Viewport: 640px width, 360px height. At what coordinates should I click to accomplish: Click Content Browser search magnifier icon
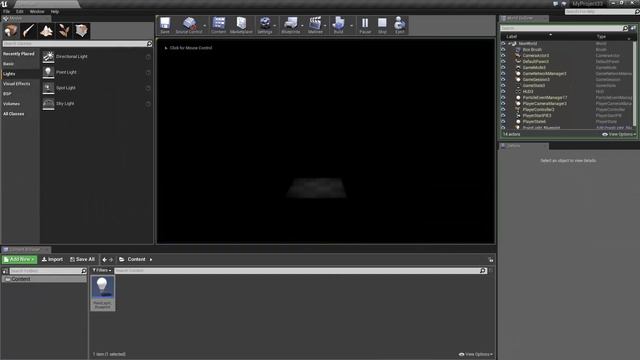483,271
